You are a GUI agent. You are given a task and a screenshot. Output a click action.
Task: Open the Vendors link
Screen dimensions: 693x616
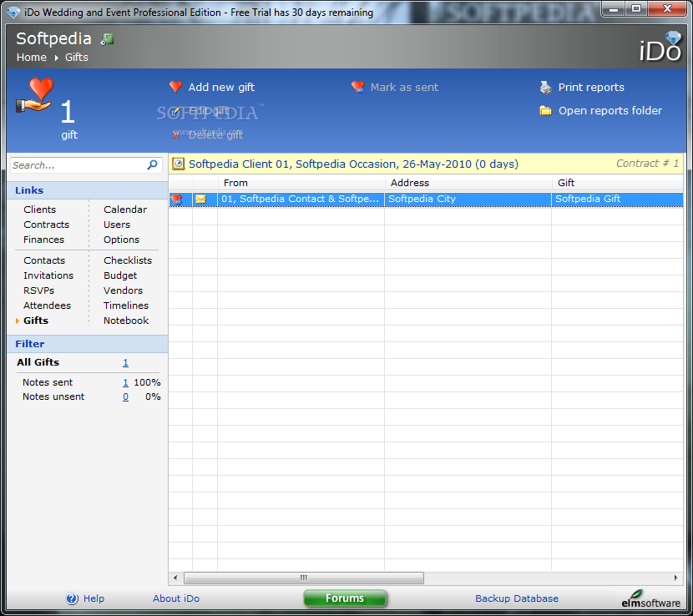click(x=124, y=290)
